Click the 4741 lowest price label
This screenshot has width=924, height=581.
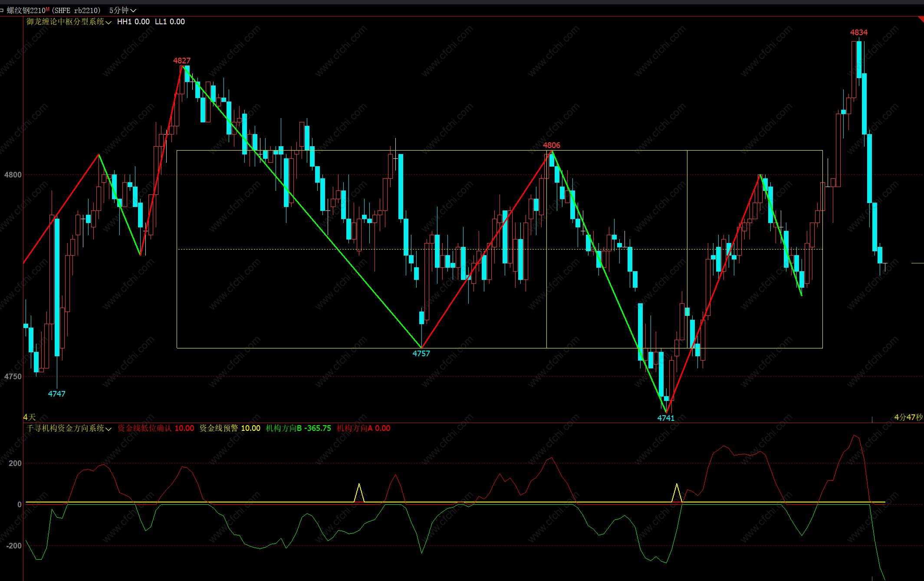click(x=666, y=418)
